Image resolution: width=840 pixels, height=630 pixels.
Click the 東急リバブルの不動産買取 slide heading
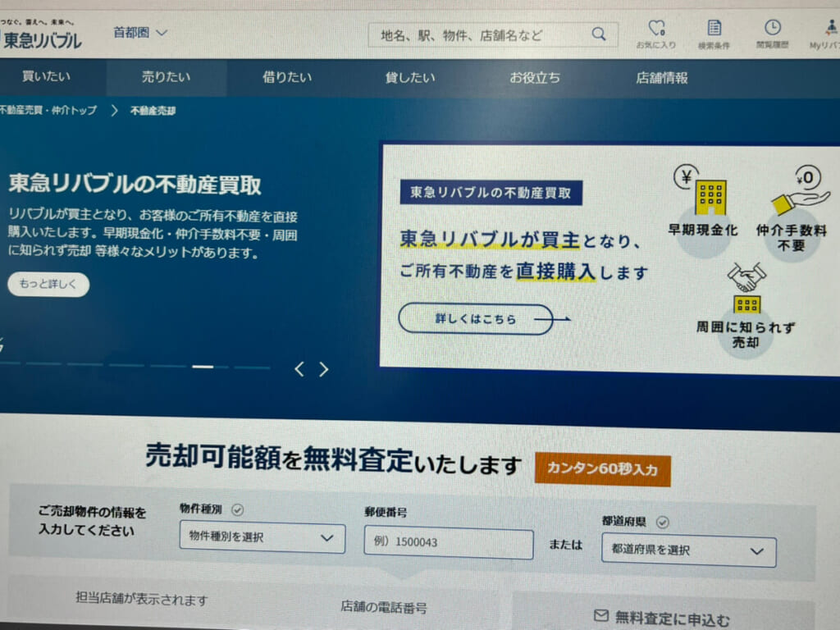[135, 184]
